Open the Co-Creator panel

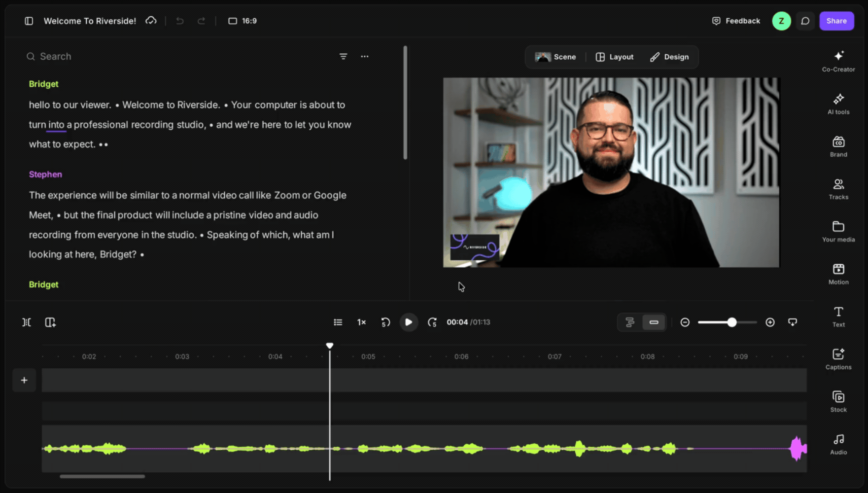(x=838, y=61)
